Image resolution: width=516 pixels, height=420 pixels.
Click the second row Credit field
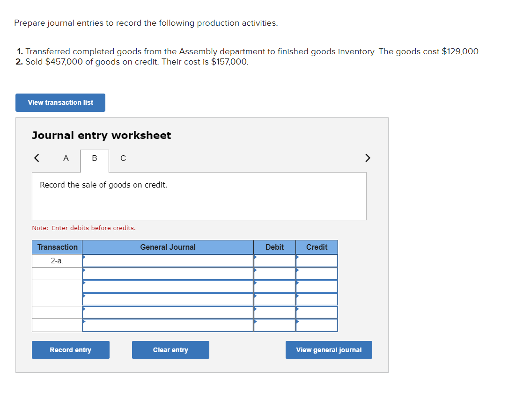click(x=317, y=274)
